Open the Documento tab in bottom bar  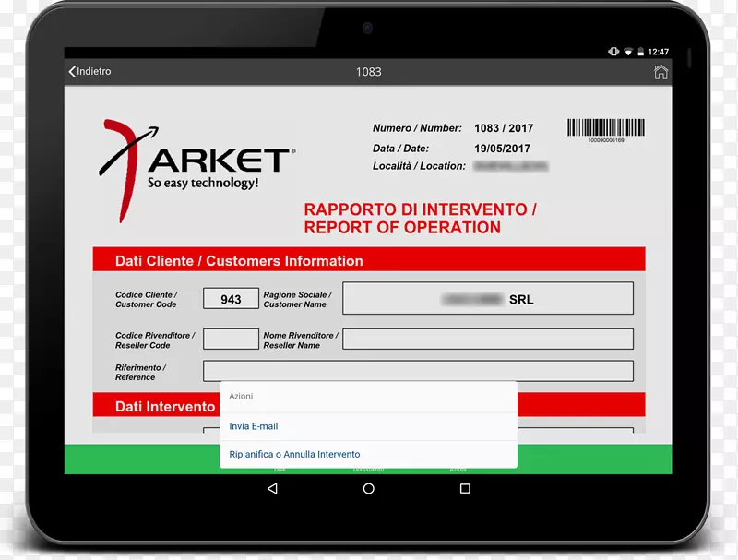click(368, 470)
